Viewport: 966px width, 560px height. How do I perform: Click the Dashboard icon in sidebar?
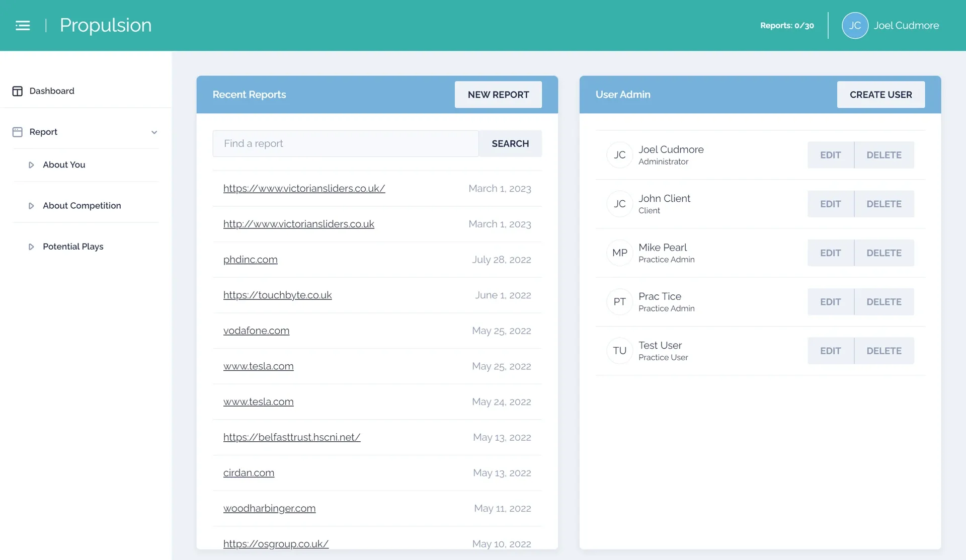[18, 91]
